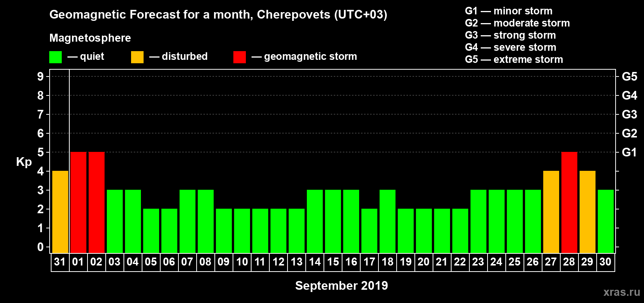
Task: Click the September 2019 axis caption
Action: click(342, 286)
